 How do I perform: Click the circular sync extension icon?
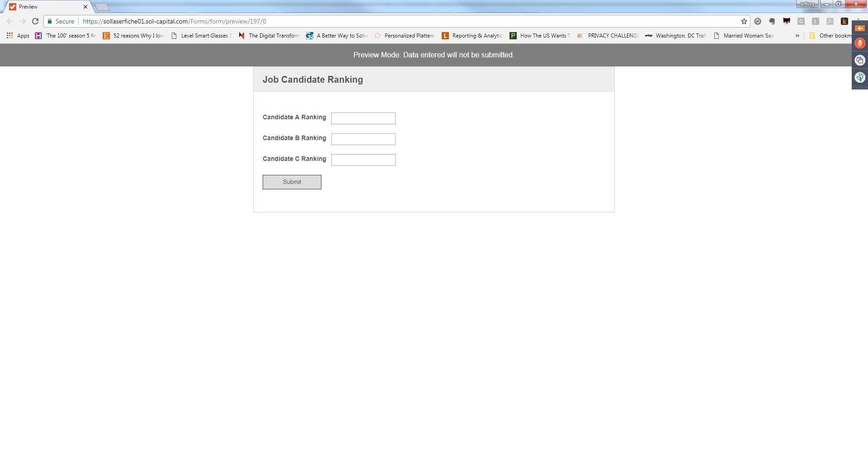[x=758, y=21]
